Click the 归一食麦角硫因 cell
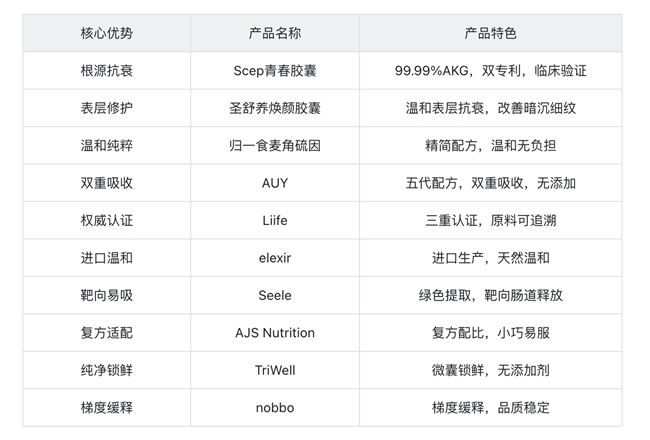 [x=274, y=146]
